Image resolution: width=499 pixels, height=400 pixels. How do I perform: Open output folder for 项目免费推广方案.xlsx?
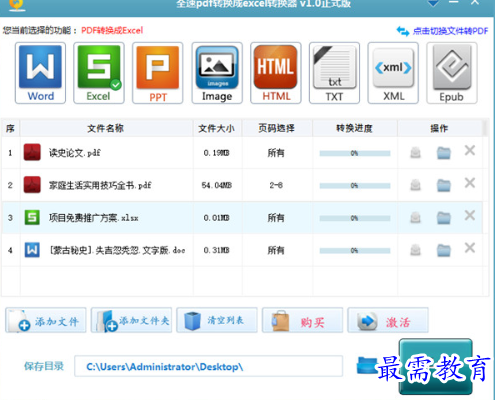(444, 218)
